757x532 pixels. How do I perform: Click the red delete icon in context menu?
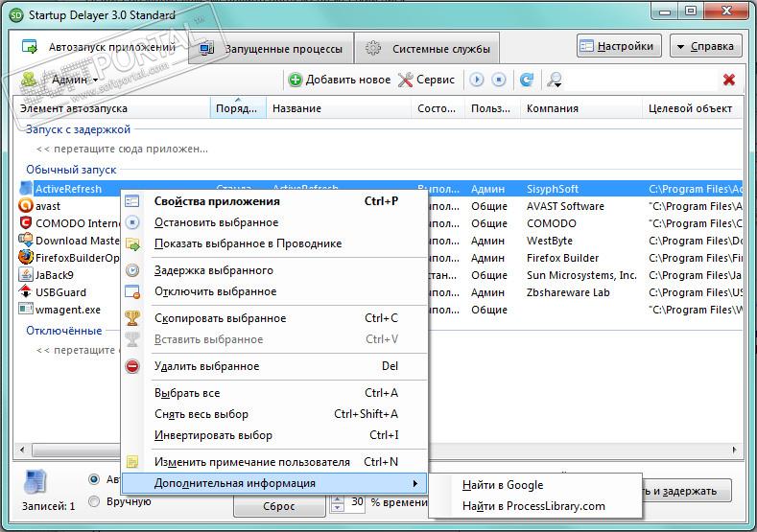coord(132,366)
